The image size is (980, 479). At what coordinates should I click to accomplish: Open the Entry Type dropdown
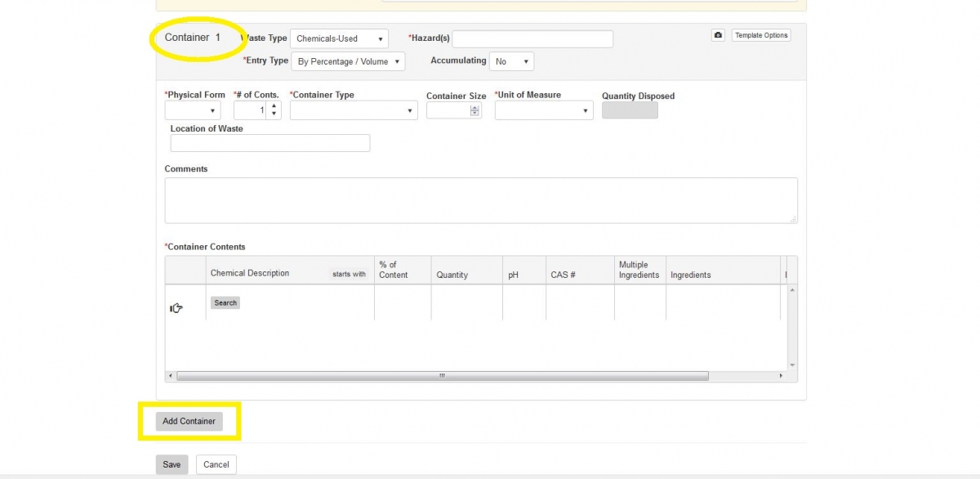pos(348,60)
